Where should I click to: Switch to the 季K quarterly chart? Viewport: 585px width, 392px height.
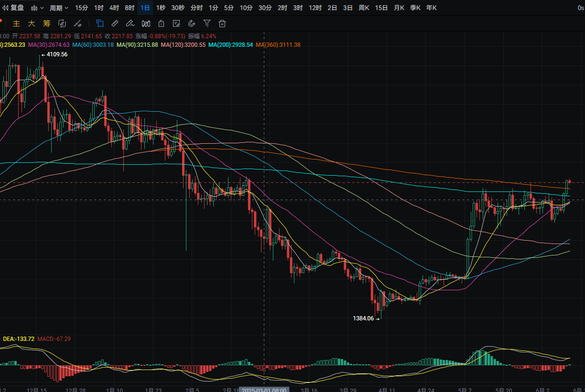point(415,8)
